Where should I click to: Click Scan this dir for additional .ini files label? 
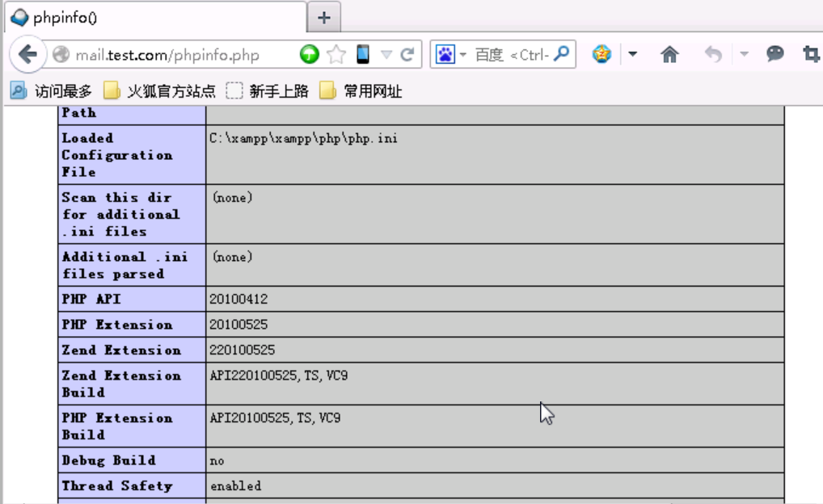[120, 215]
